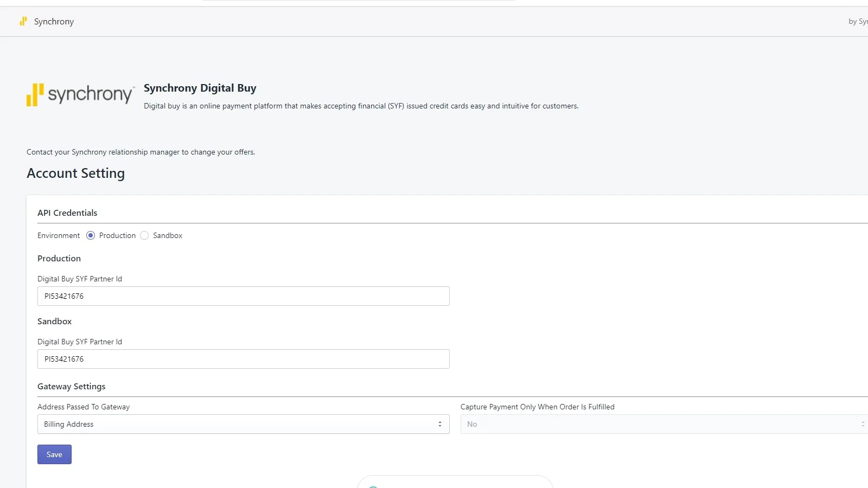The width and height of the screenshot is (868, 488).
Task: Click the API Credentials section heading
Action: coord(67,213)
